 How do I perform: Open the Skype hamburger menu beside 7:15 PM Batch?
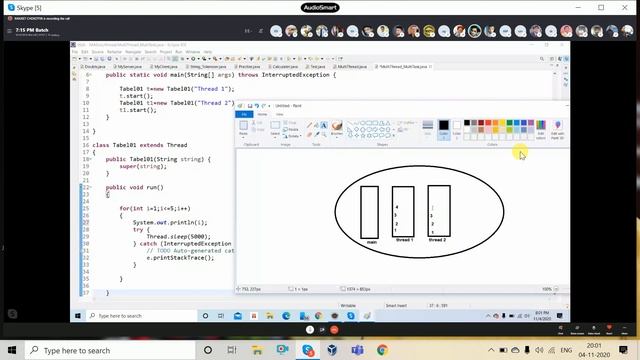[x=9, y=31]
